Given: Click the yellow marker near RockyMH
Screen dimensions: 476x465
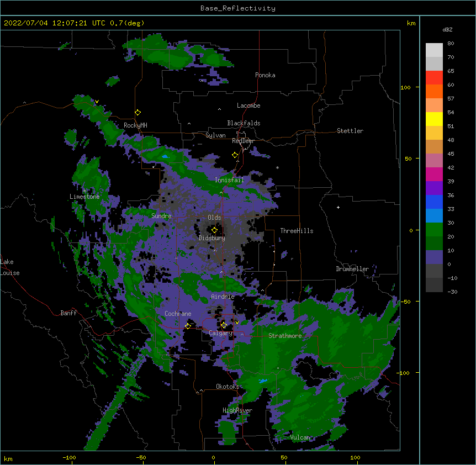Looking at the screenshot, I should [x=138, y=113].
